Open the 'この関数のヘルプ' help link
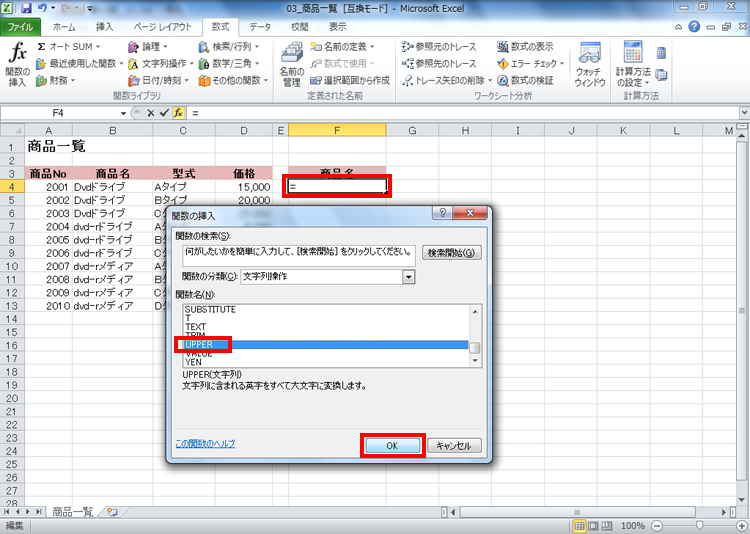Viewport: 750px width, 534px height. [205, 444]
